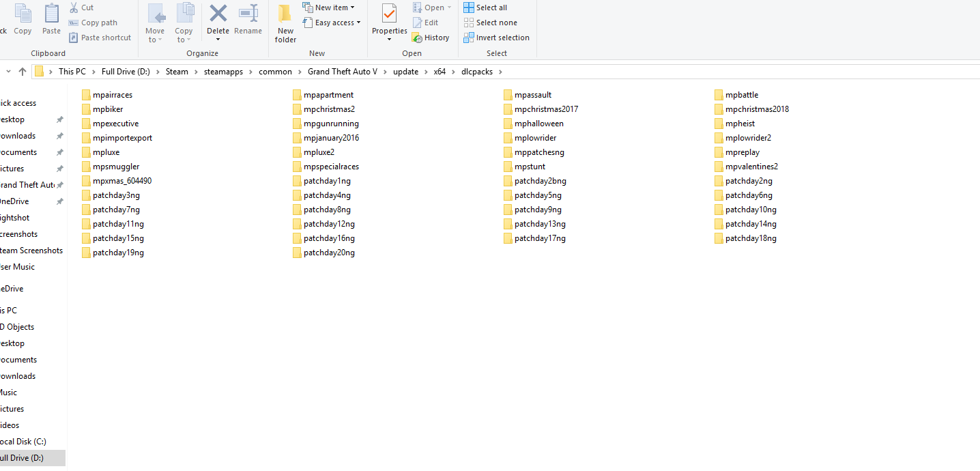The image size is (980, 471).
Task: Select the mpassault folder
Action: point(528,95)
